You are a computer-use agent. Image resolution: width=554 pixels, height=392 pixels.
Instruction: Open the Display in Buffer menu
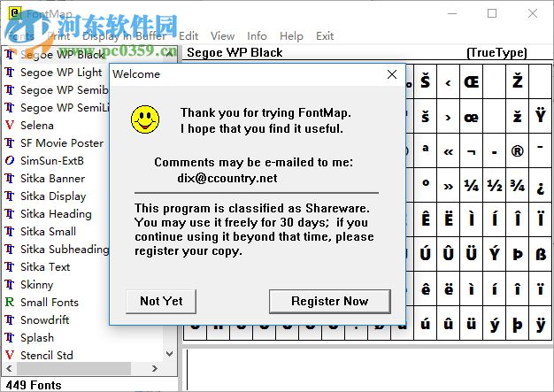pyautogui.click(x=124, y=36)
